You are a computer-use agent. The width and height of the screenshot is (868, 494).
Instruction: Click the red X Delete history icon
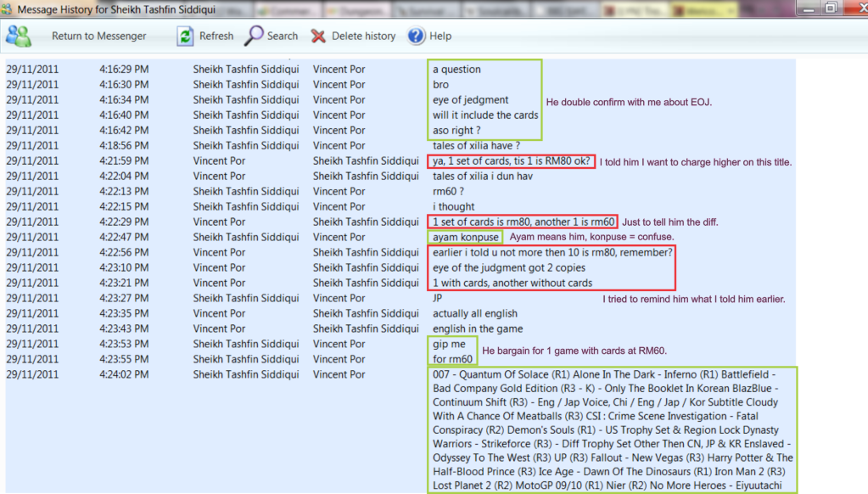coord(318,36)
